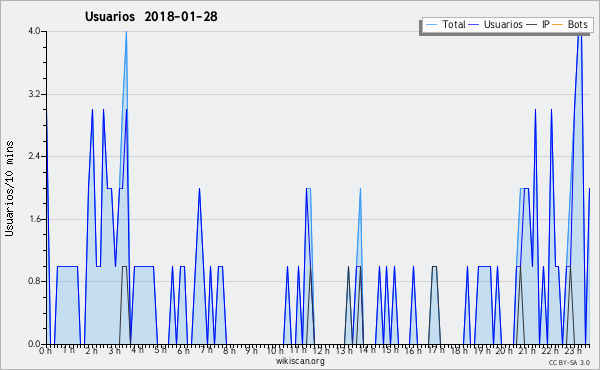Click the Total peak of 2.0 near 14 h
This screenshot has width=600, height=370.
click(x=360, y=189)
